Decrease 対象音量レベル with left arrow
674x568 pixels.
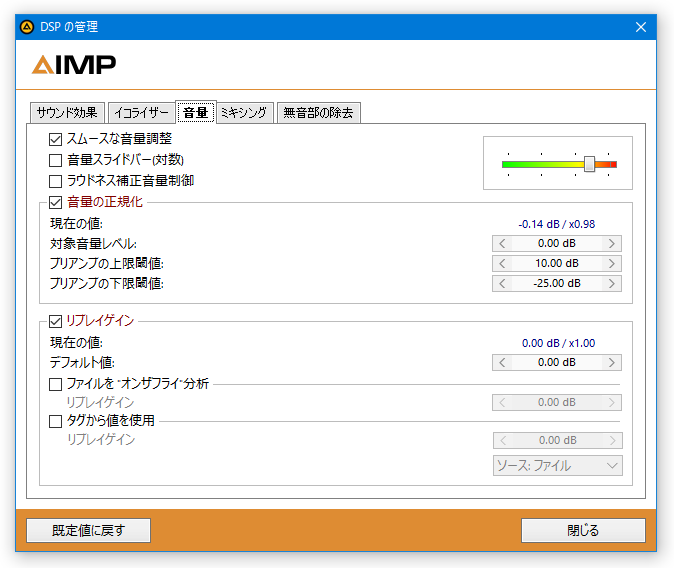(x=502, y=243)
